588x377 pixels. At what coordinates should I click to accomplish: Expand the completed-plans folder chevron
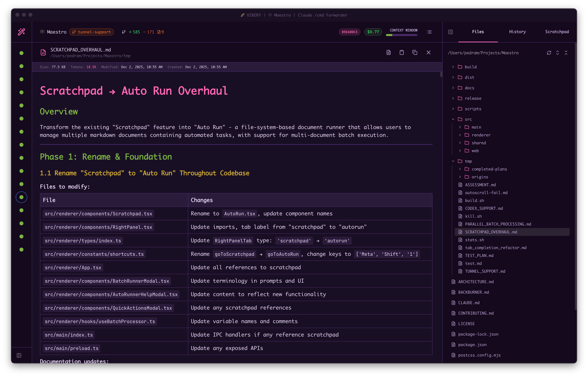(460, 169)
